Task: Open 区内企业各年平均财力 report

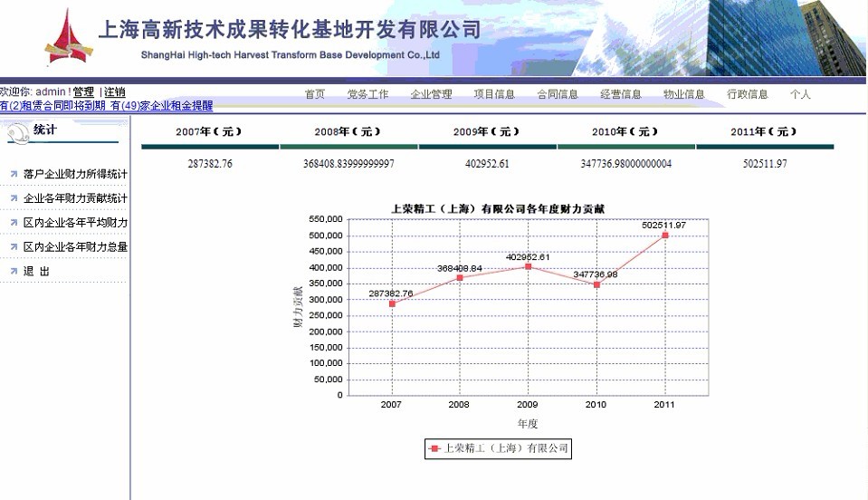Action: [x=75, y=223]
